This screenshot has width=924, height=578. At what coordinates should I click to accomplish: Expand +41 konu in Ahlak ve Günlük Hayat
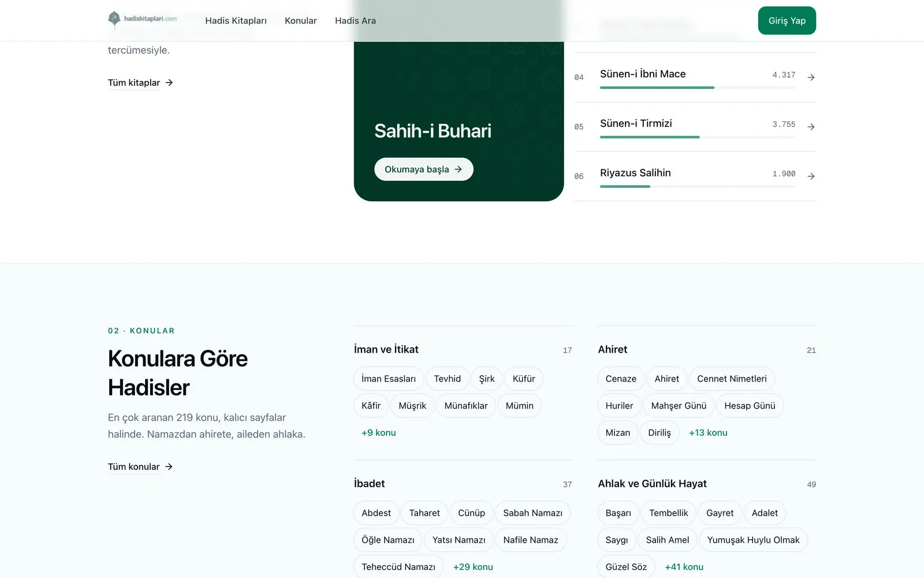coord(684,567)
